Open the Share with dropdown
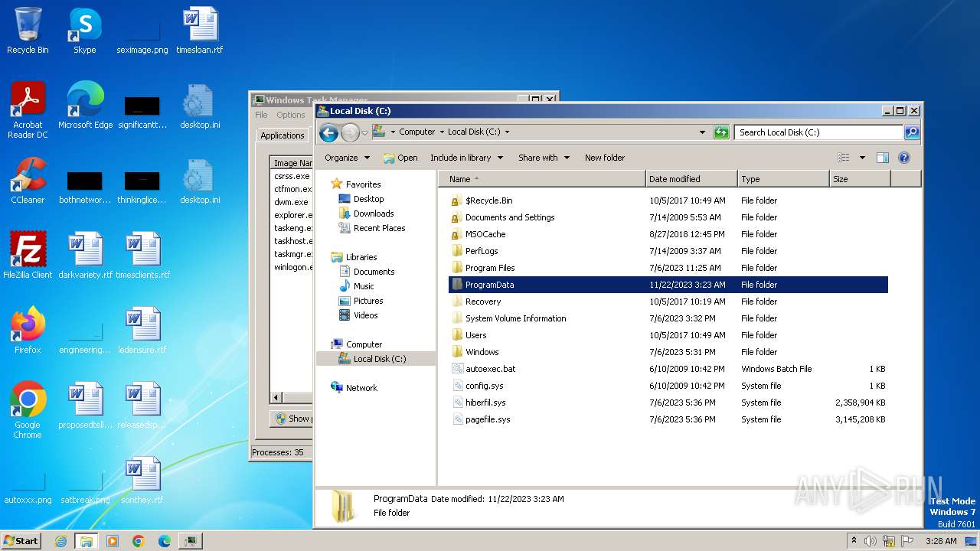 544,158
